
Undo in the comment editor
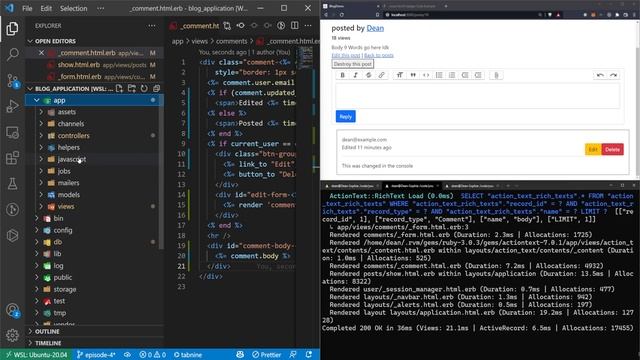(600, 75)
